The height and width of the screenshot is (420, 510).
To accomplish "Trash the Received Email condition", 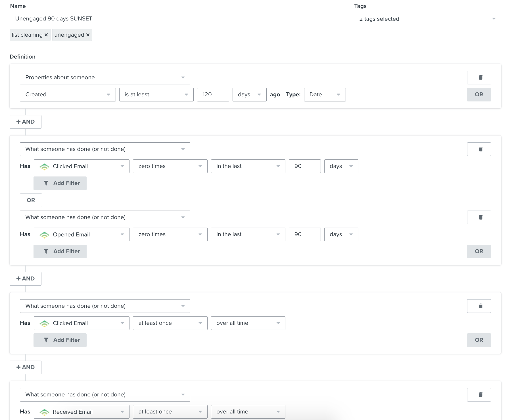I will (479, 395).
